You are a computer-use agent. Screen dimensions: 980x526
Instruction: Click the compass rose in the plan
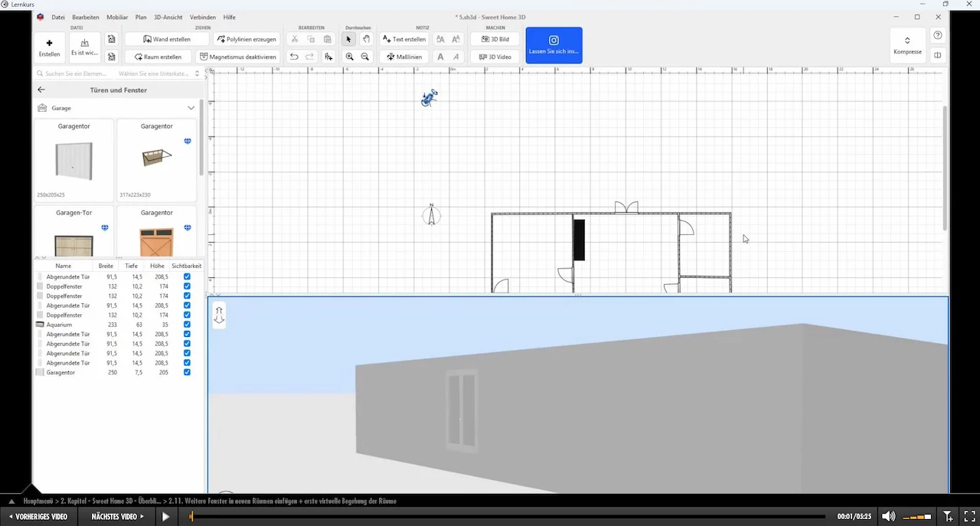(432, 215)
